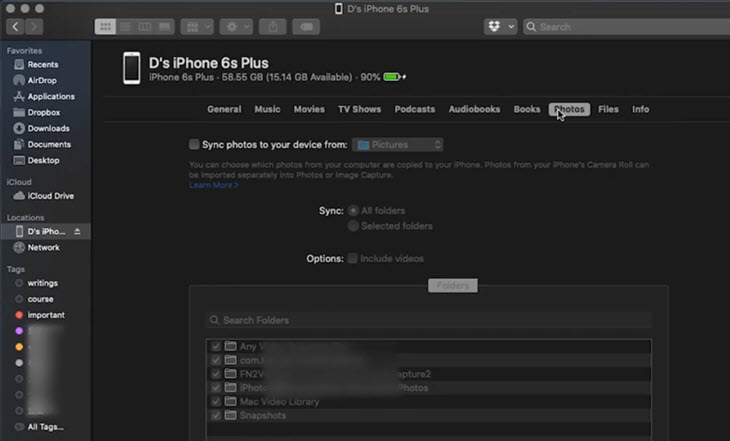Screen dimensions: 730x441
Task: Switch Finder to column view
Action: pyautogui.click(x=145, y=27)
